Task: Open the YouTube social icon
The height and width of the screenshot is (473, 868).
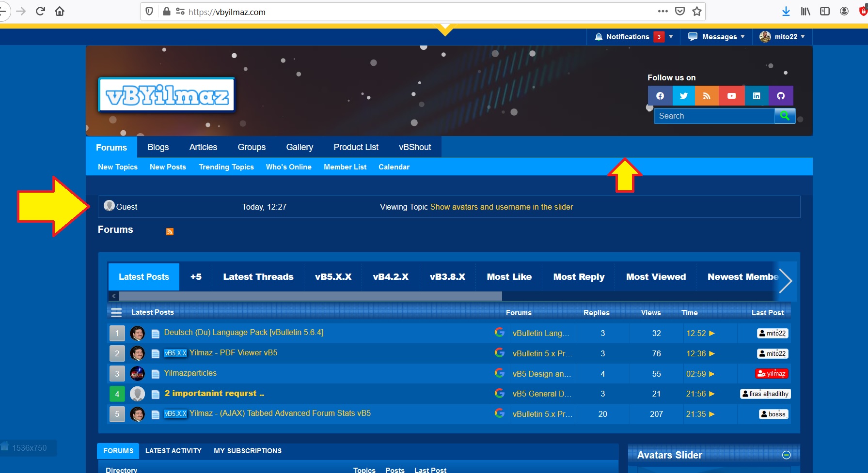Action: click(731, 96)
